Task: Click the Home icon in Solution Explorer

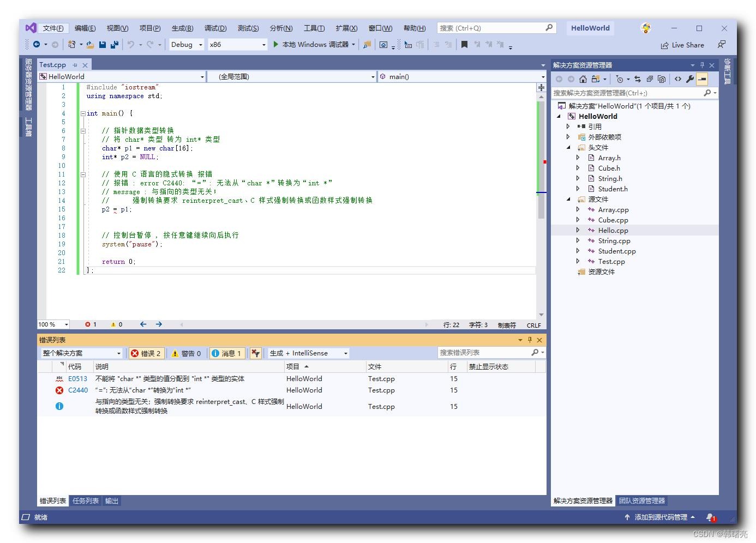Action: (583, 79)
